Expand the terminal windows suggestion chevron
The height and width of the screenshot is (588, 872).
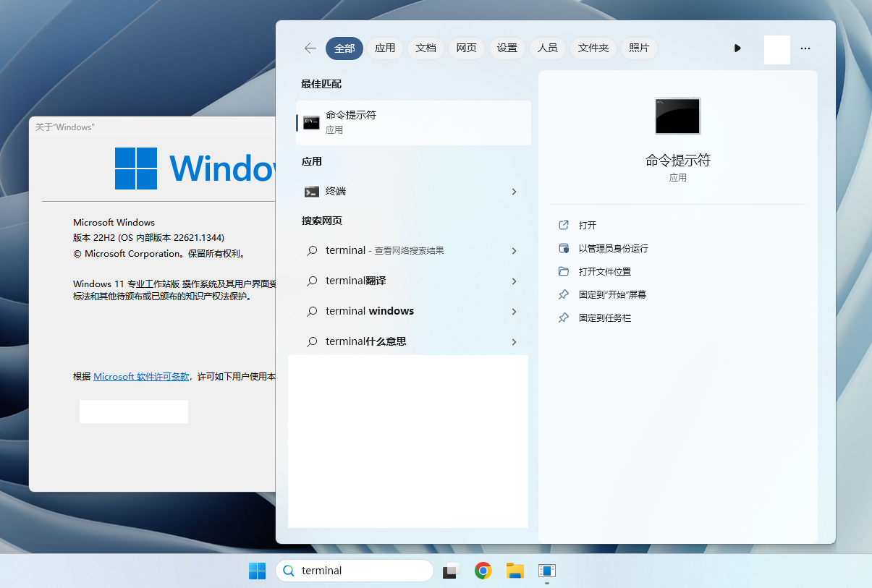pyautogui.click(x=514, y=312)
